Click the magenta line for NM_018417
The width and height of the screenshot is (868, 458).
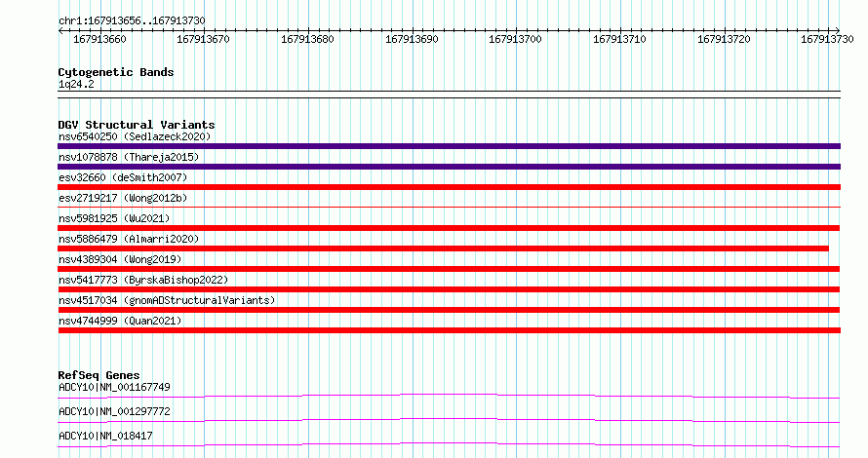[x=449, y=444]
